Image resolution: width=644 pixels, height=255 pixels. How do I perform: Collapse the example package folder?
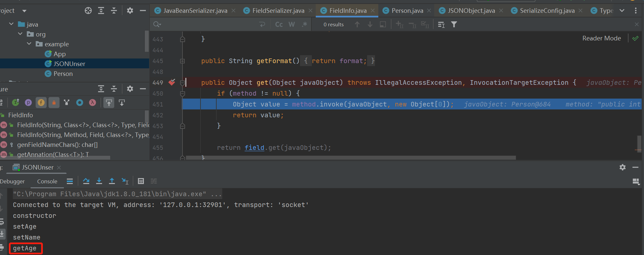29,44
